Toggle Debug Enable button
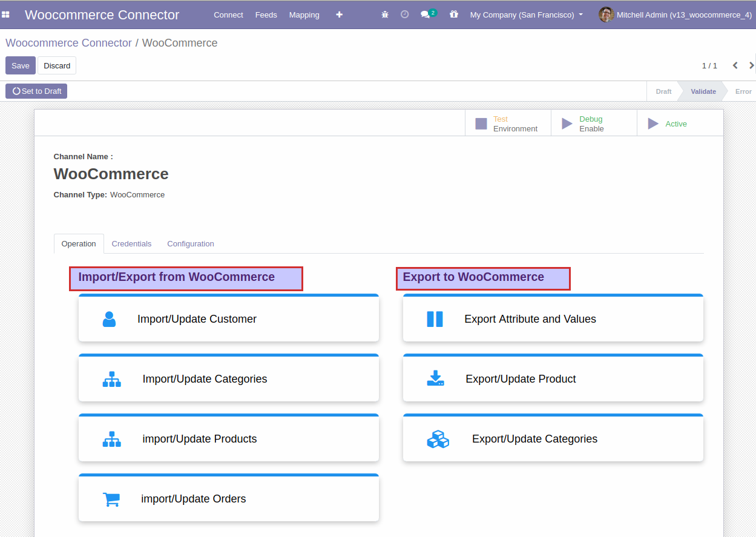 (593, 124)
